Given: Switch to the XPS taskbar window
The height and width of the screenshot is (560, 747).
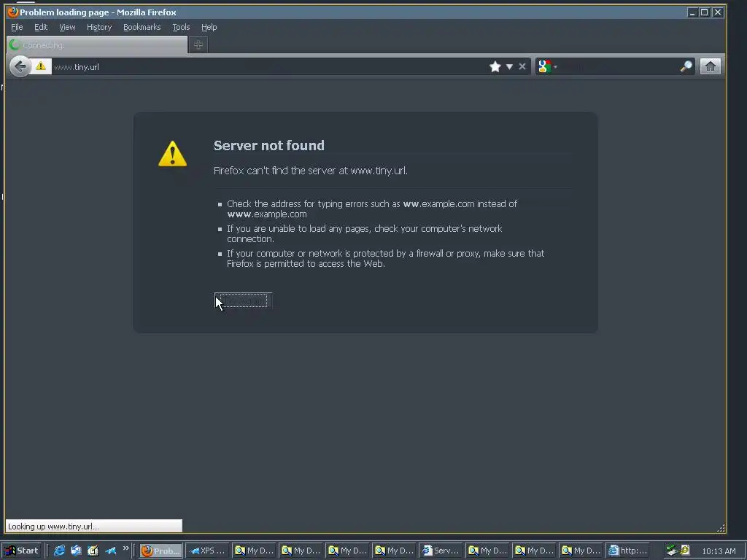Looking at the screenshot, I should coord(207,551).
